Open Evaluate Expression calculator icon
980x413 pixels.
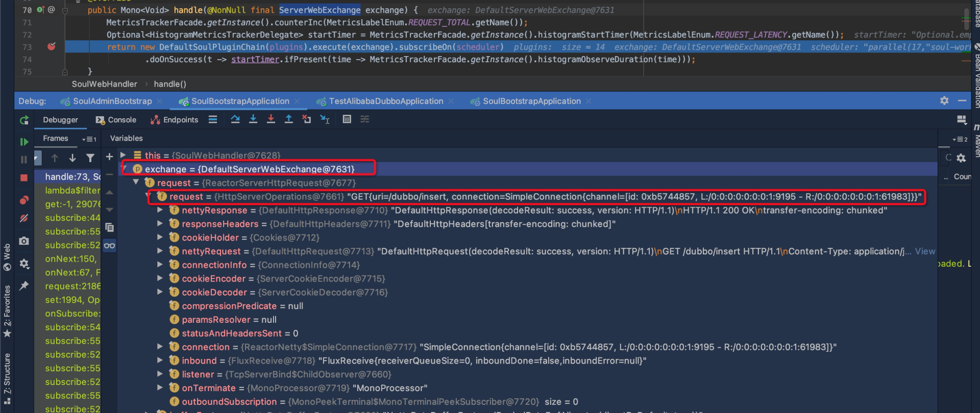point(347,119)
